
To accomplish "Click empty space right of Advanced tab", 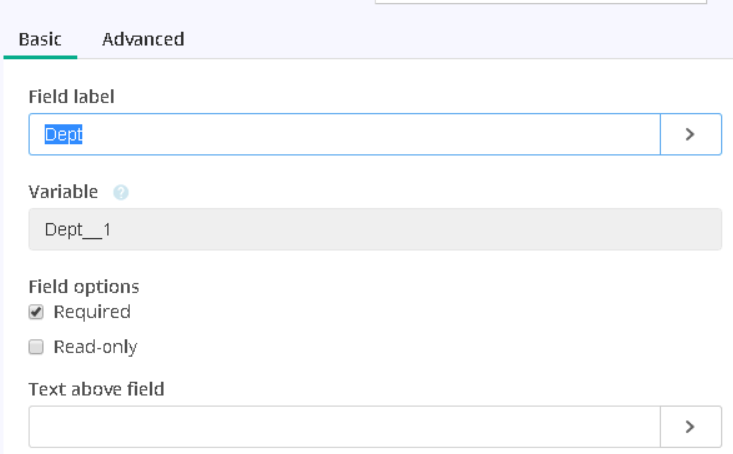I will coord(458,39).
